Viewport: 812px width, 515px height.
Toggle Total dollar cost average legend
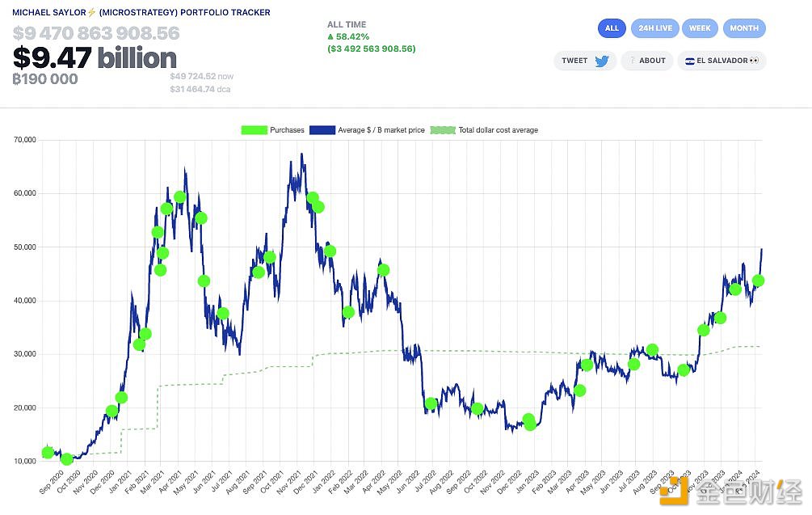(x=484, y=130)
